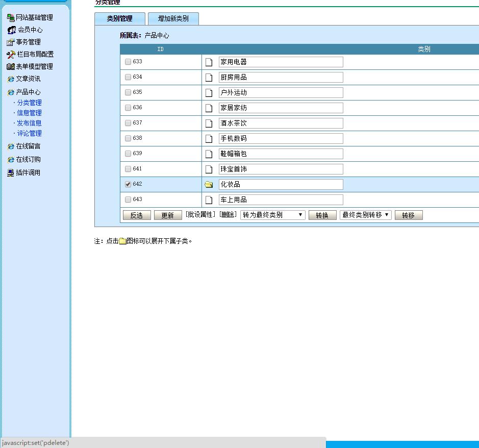479x448 pixels.
Task: Click the 批设属性 link
Action: coord(200,214)
